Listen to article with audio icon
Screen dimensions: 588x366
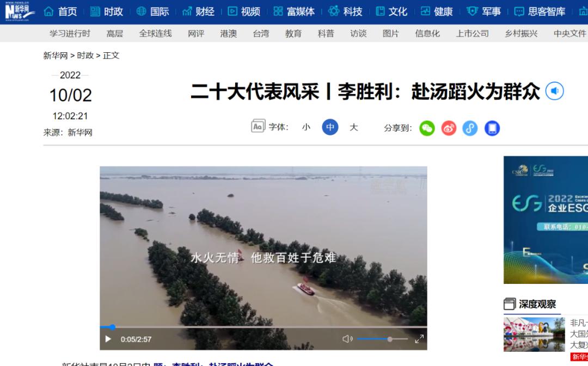click(x=554, y=91)
